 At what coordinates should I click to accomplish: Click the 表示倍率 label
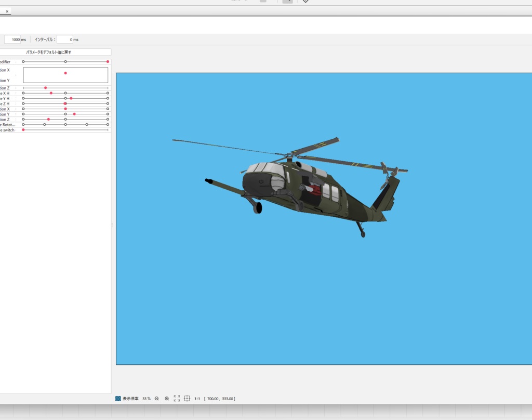[130, 399]
